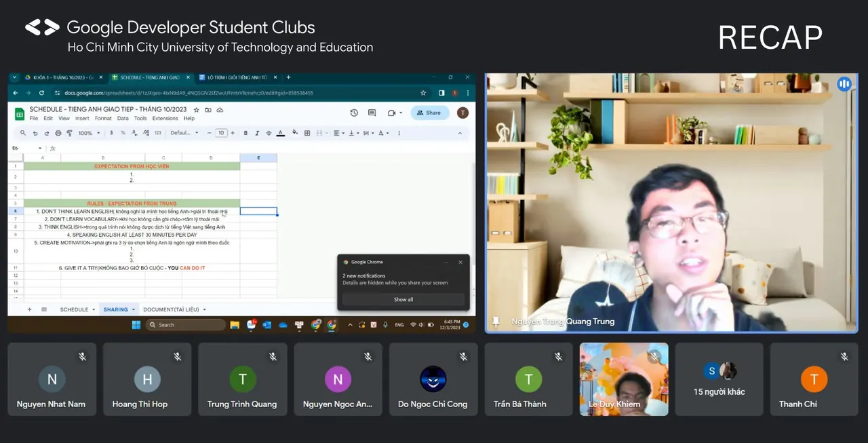Viewport: 868px width, 443px height.
Task: Click Show all in Chrome notification
Action: 403,299
